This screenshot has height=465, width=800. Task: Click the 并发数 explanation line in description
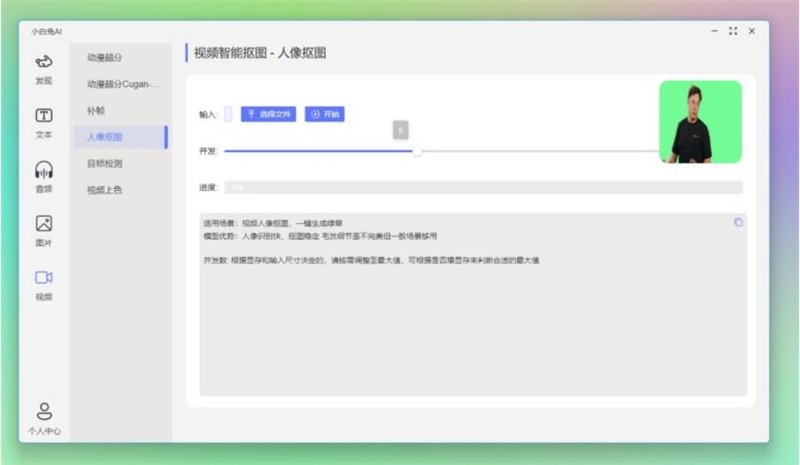(371, 260)
